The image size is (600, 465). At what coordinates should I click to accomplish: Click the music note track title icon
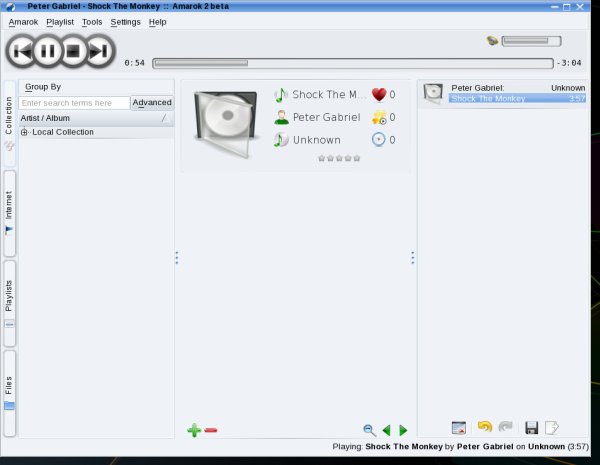point(280,95)
